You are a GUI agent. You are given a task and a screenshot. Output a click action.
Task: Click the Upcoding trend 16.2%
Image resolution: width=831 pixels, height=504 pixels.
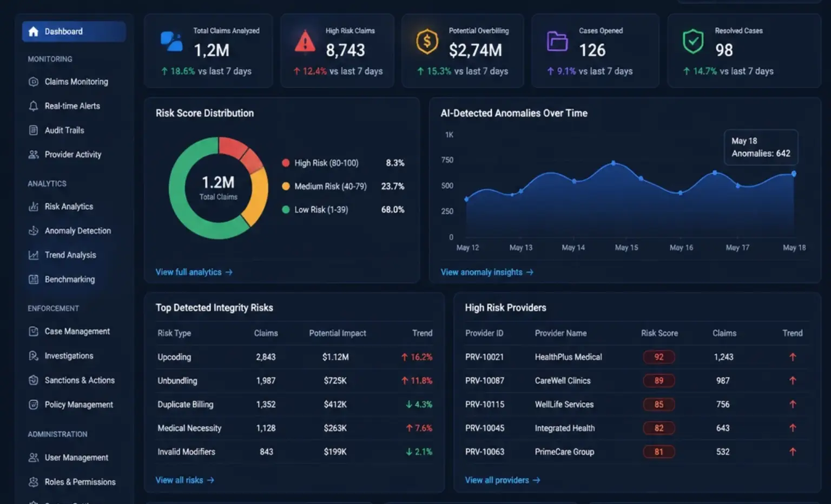417,357
